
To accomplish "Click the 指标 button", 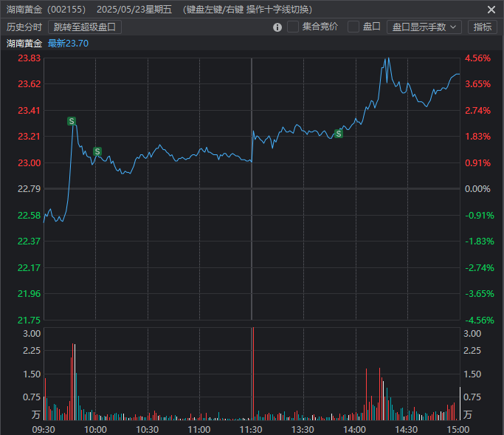I will 483,27.
